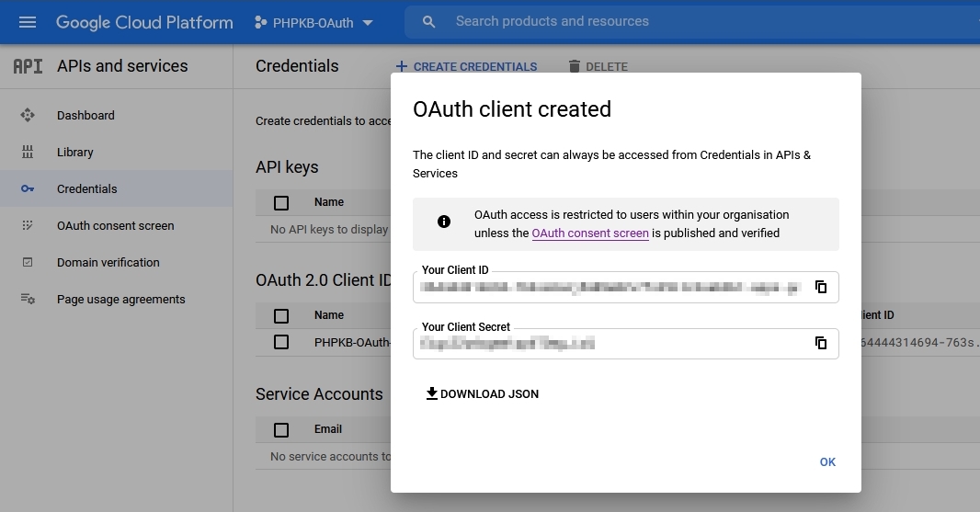Screen dimensions: 980x512
Task: Open OAuth consent screen sidebar item
Action: tap(116, 226)
